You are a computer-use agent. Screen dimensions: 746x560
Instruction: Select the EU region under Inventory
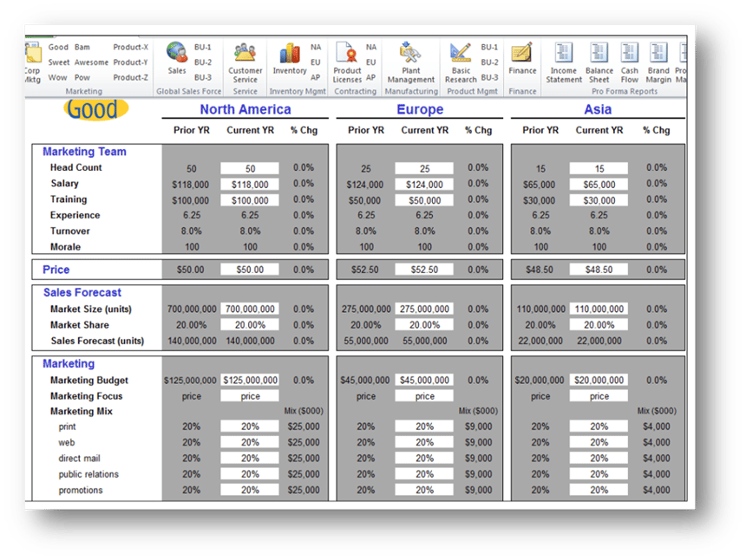coord(317,62)
